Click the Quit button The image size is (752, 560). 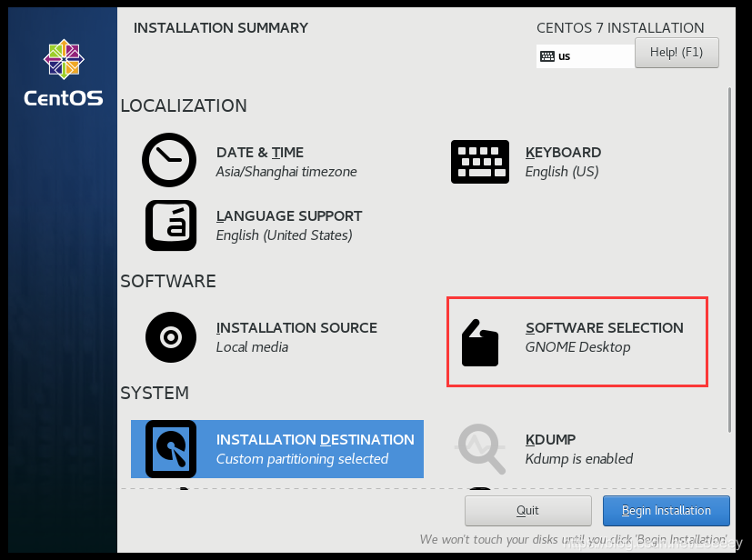[527, 511]
